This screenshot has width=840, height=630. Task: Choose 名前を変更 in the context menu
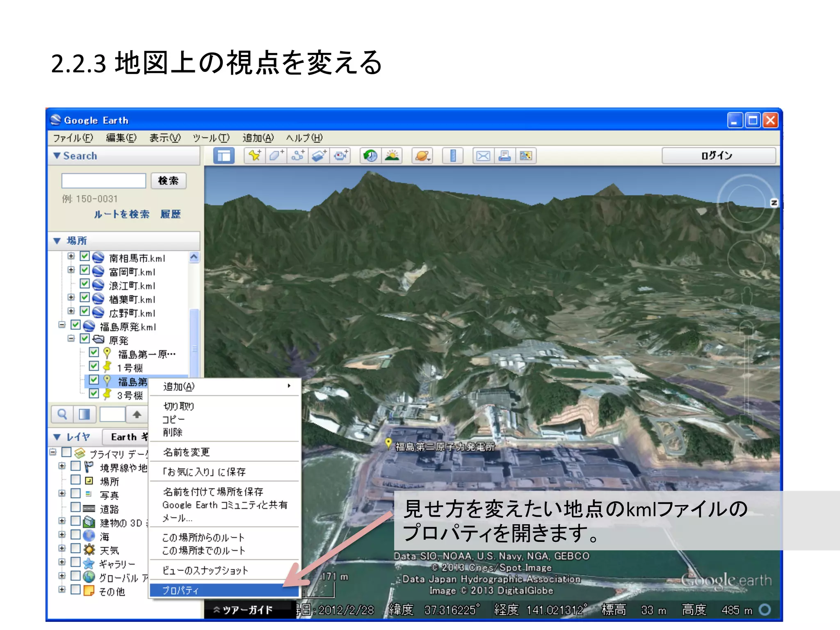[224, 452]
